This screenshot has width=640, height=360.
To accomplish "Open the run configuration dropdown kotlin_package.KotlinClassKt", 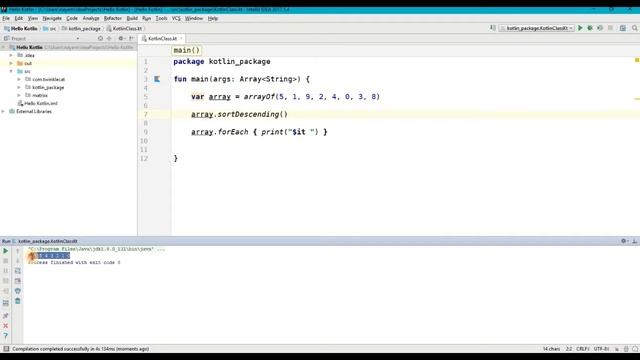I will (537, 28).
